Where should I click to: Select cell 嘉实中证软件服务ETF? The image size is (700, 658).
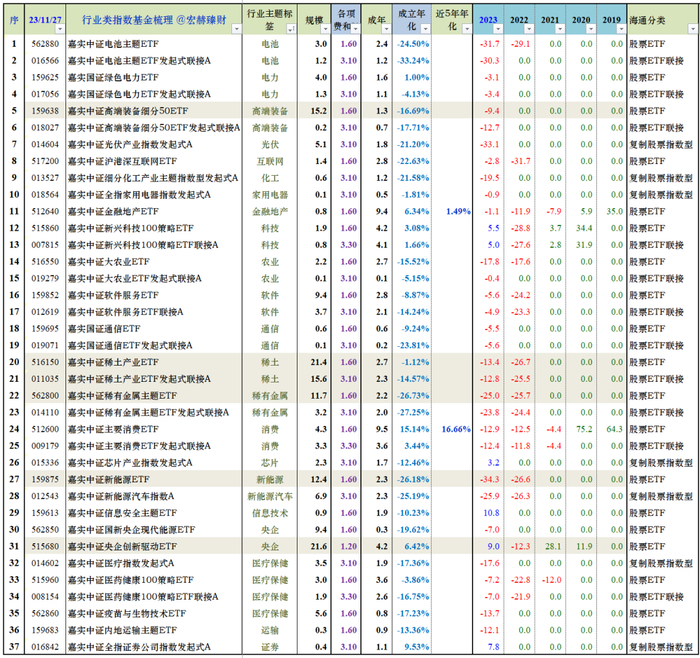(x=113, y=295)
